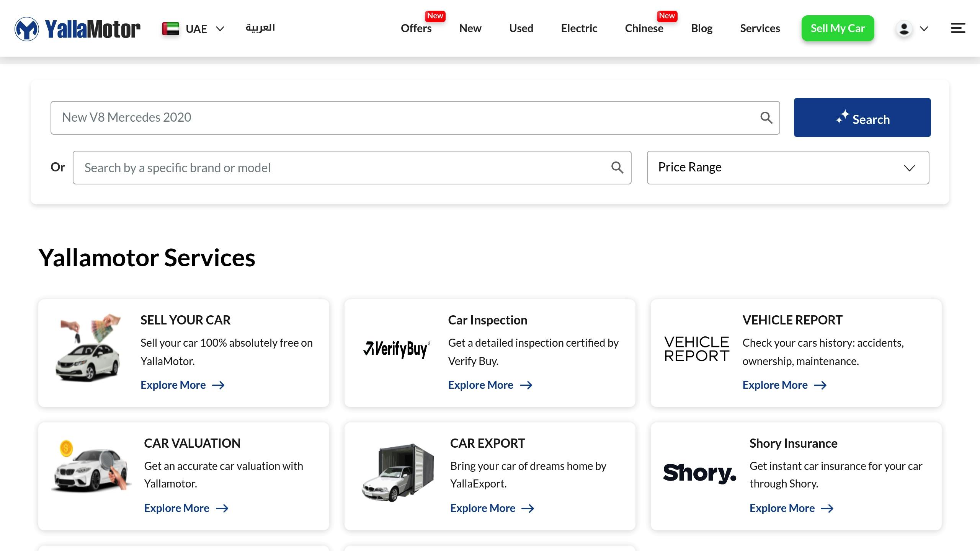This screenshot has width=980, height=551.
Task: Expand the UAE country selector
Action: click(x=193, y=29)
